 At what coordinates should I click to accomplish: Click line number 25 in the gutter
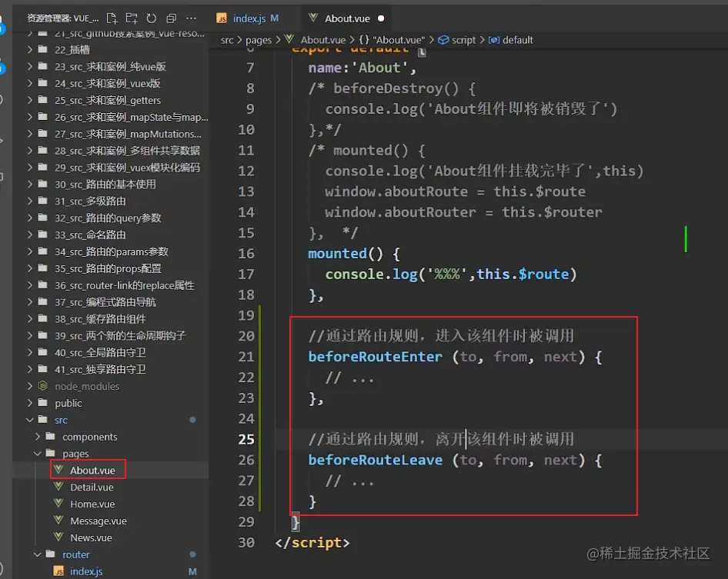246,439
